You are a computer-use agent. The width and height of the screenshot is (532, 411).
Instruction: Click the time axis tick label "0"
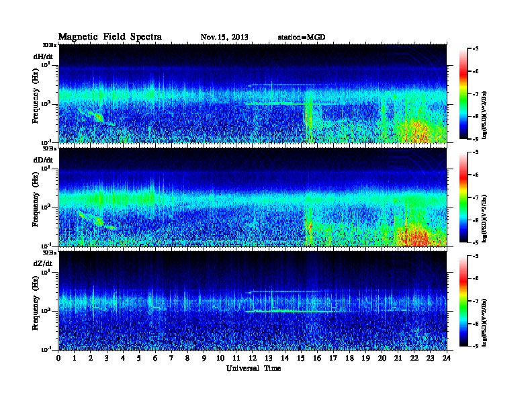(58, 359)
